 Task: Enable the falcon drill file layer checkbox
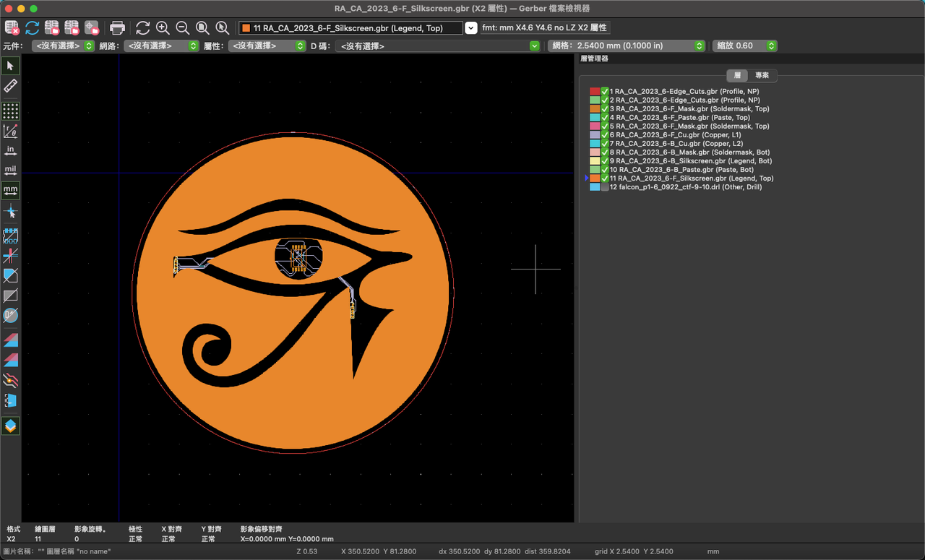point(605,187)
